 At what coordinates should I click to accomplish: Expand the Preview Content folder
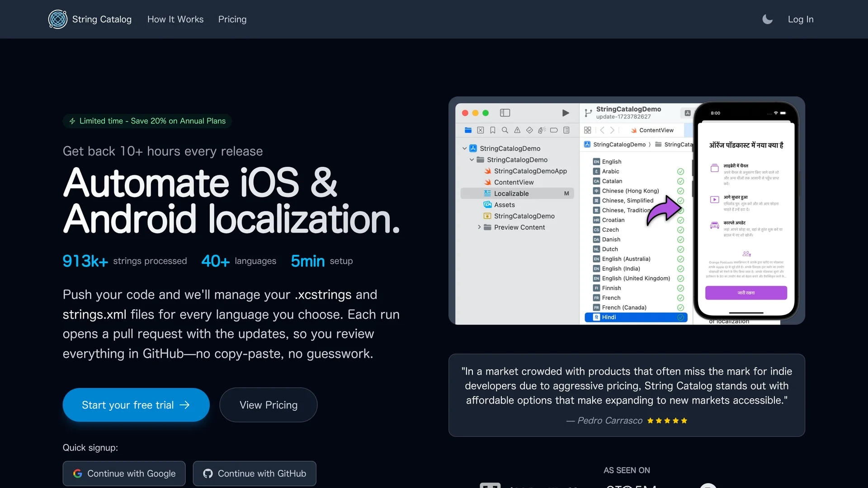[x=479, y=227]
